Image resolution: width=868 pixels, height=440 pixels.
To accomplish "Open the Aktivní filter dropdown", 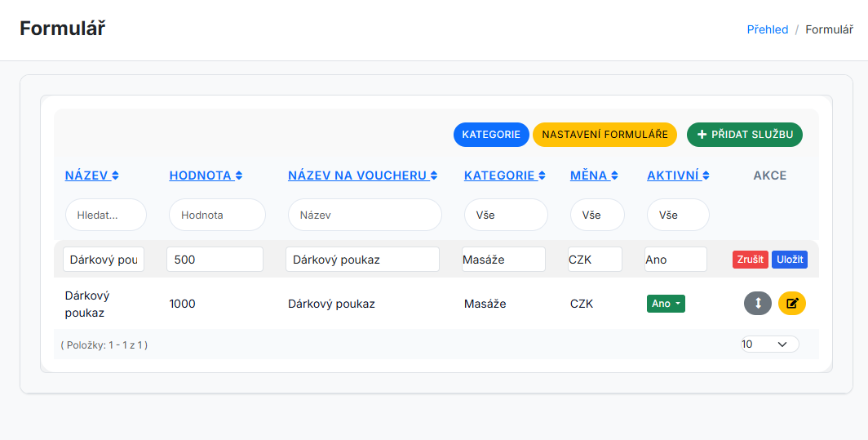I will (677, 216).
